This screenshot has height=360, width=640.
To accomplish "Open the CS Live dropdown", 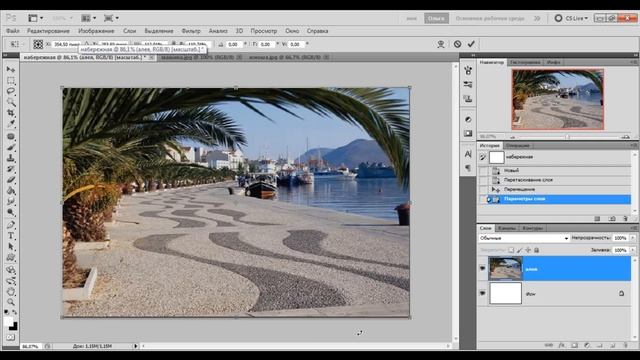I will coord(571,18).
